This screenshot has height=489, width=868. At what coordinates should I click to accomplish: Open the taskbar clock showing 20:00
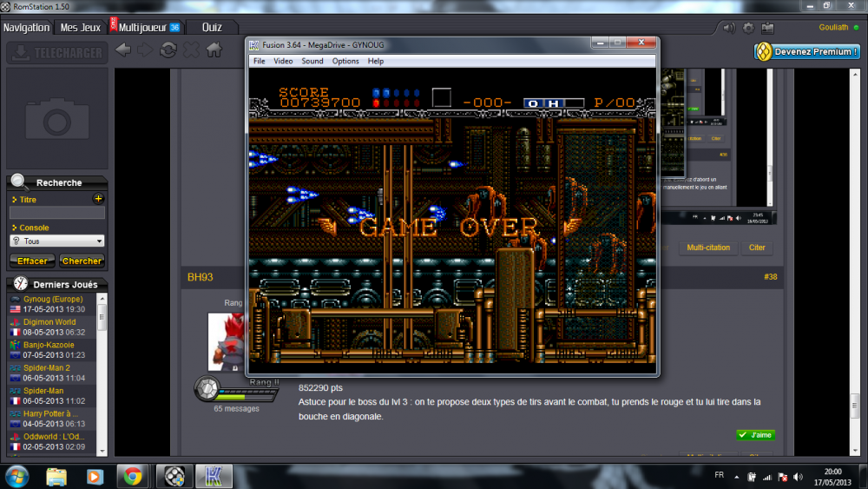click(832, 477)
